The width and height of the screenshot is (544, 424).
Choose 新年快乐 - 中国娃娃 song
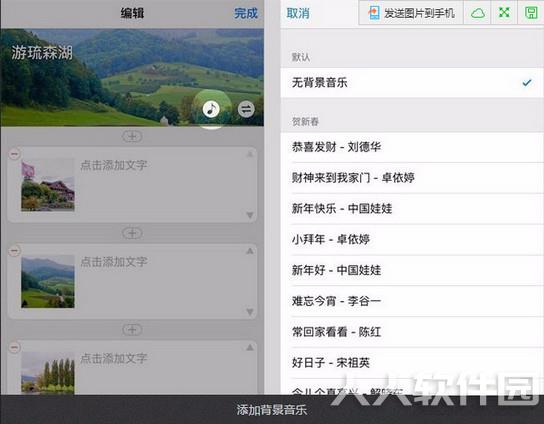[x=412, y=209]
